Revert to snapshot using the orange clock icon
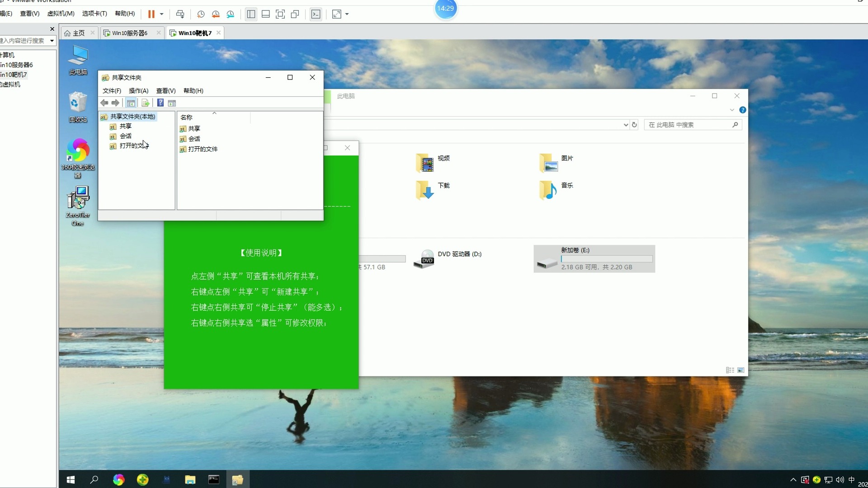Image resolution: width=868 pixels, height=488 pixels. tap(216, 14)
